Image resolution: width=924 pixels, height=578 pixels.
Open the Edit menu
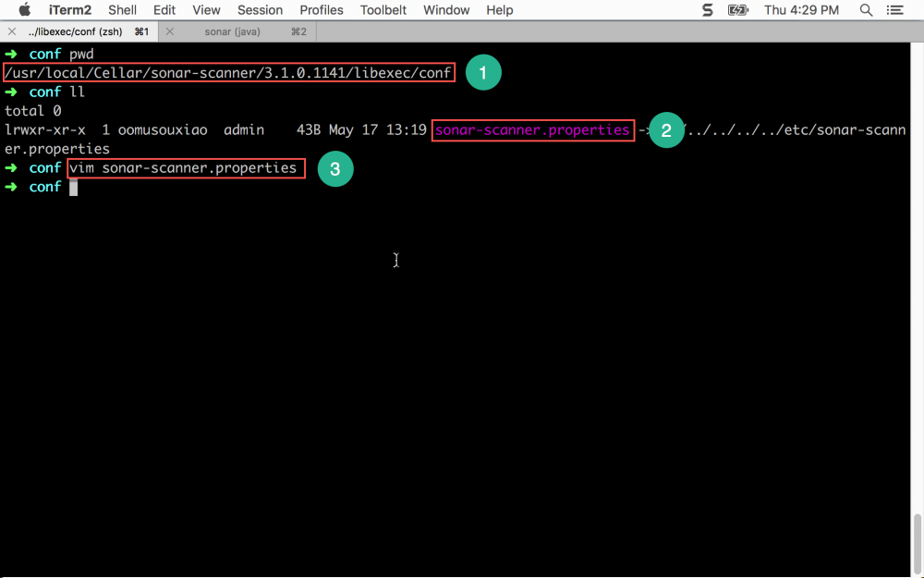[164, 10]
